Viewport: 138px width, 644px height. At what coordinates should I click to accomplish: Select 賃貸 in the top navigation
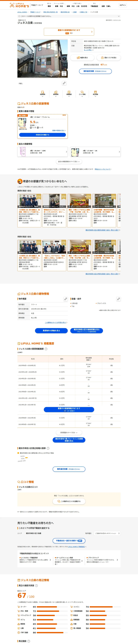(x=49, y=6)
